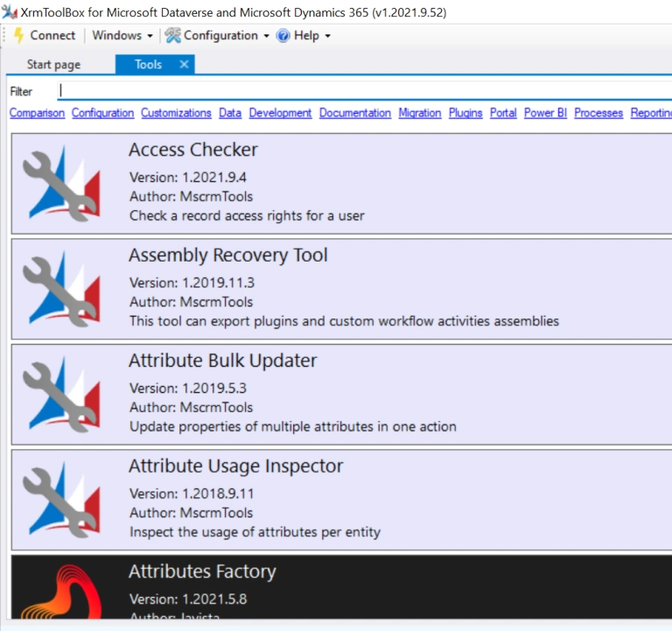Screen dimensions: 672x631
Task: Filter by the Customizations category link
Action: click(176, 113)
